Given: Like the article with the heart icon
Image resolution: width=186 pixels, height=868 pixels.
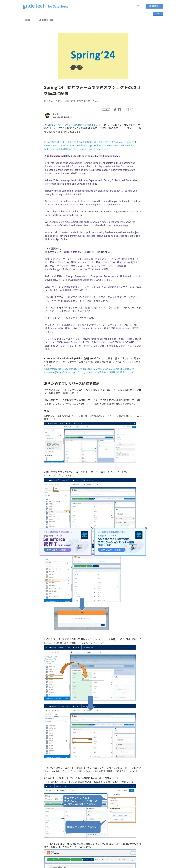Looking at the screenshot, I should 132,110.
